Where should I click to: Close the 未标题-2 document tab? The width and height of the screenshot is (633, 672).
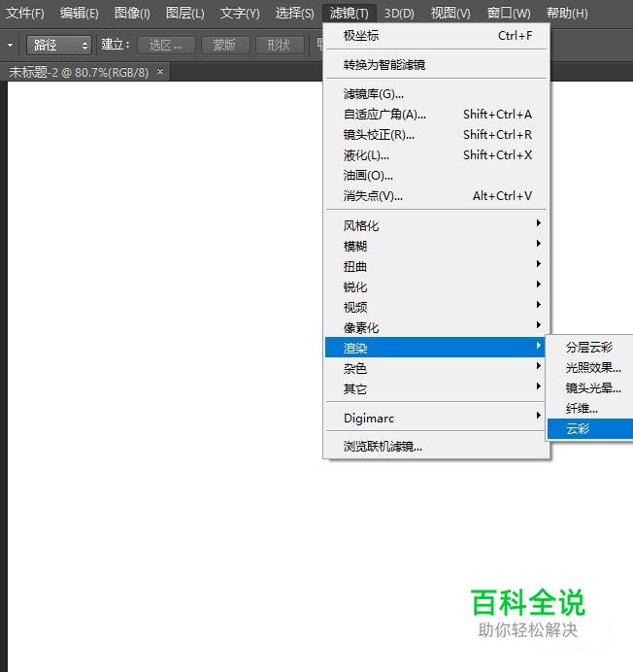[x=160, y=71]
